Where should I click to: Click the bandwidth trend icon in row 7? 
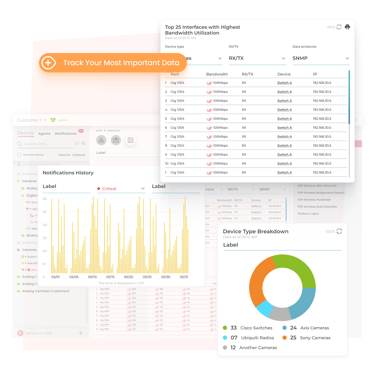(209, 137)
